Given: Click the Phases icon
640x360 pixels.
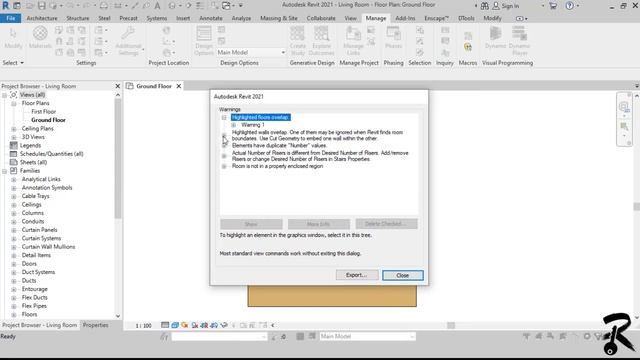Looking at the screenshot, I should tap(393, 33).
